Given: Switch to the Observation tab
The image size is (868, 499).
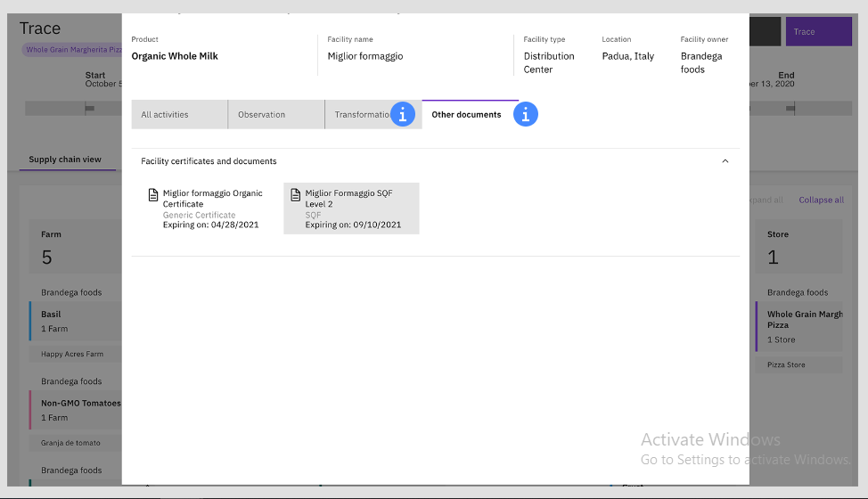Looking at the screenshot, I should pos(275,115).
